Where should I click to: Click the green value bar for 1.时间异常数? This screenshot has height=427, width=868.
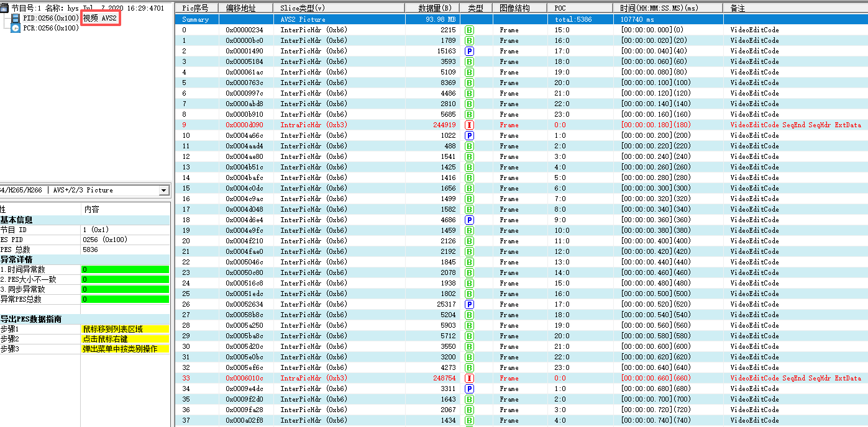[125, 269]
